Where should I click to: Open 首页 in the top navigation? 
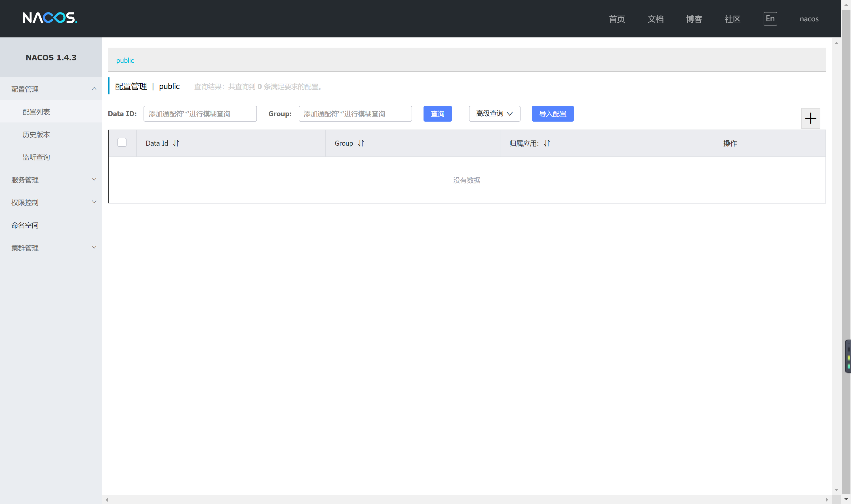pyautogui.click(x=617, y=19)
